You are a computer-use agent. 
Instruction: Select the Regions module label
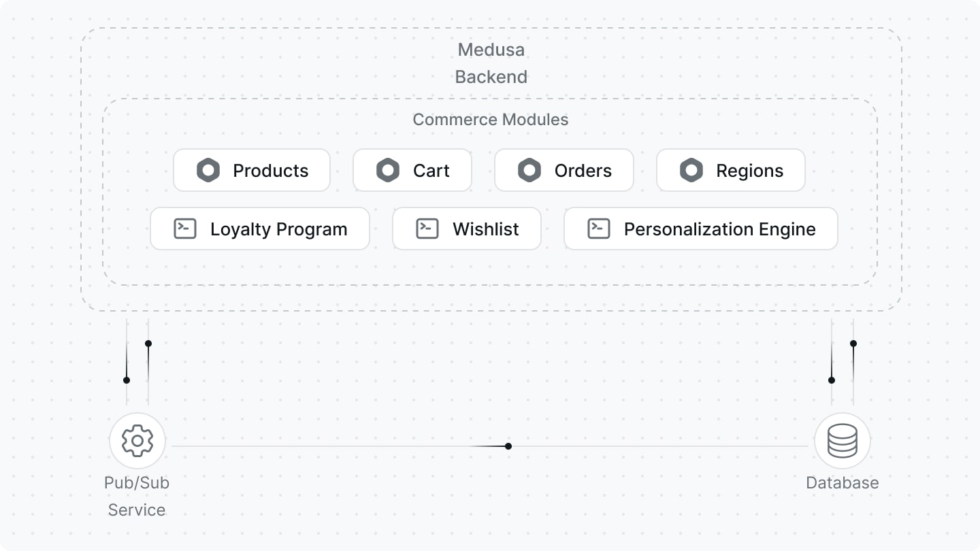(749, 171)
